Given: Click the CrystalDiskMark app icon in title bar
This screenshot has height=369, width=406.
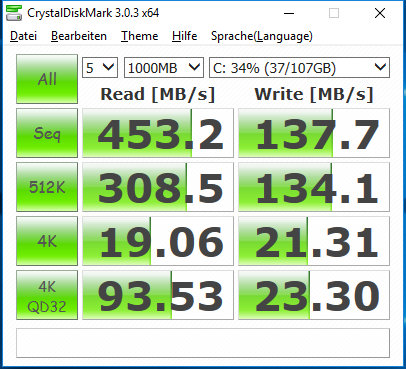Looking at the screenshot, I should [x=14, y=13].
